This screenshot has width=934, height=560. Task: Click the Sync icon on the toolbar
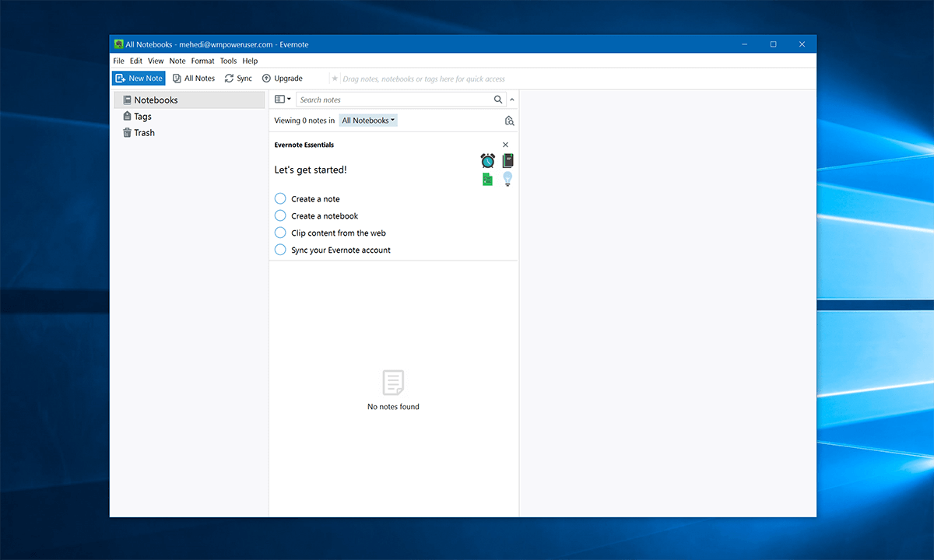click(x=228, y=78)
